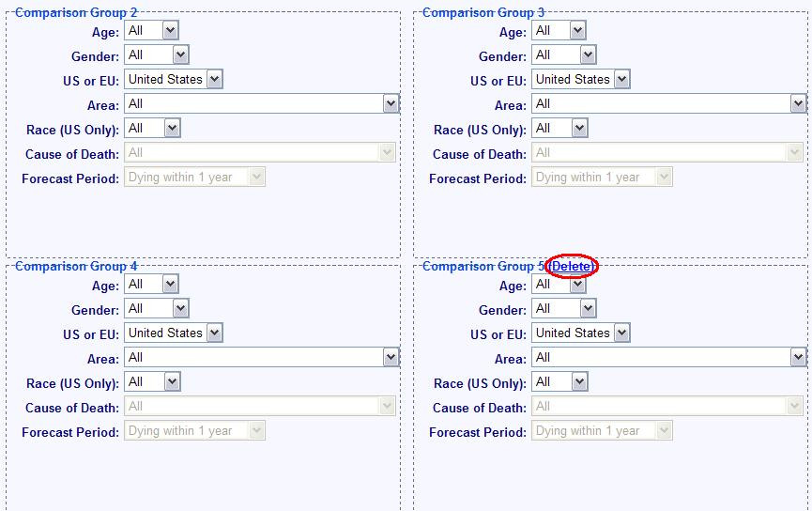The width and height of the screenshot is (812, 511).
Task: Expand US or EU dropdown in Group 2
Action: [x=174, y=80]
